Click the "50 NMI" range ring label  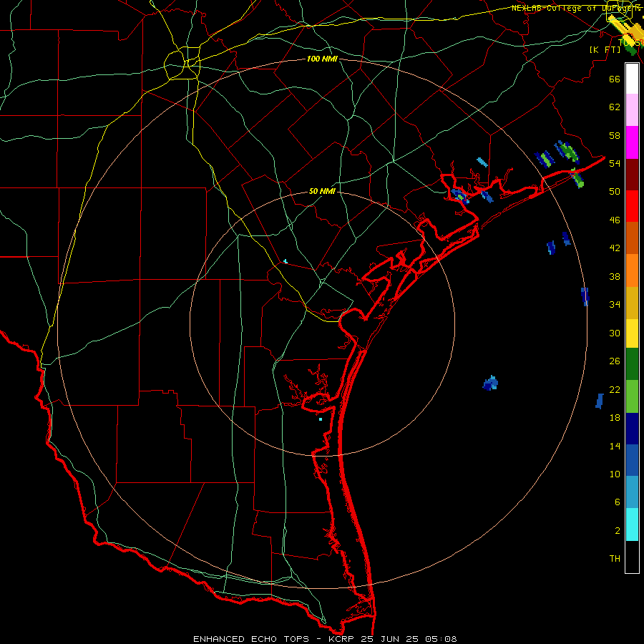click(x=322, y=191)
